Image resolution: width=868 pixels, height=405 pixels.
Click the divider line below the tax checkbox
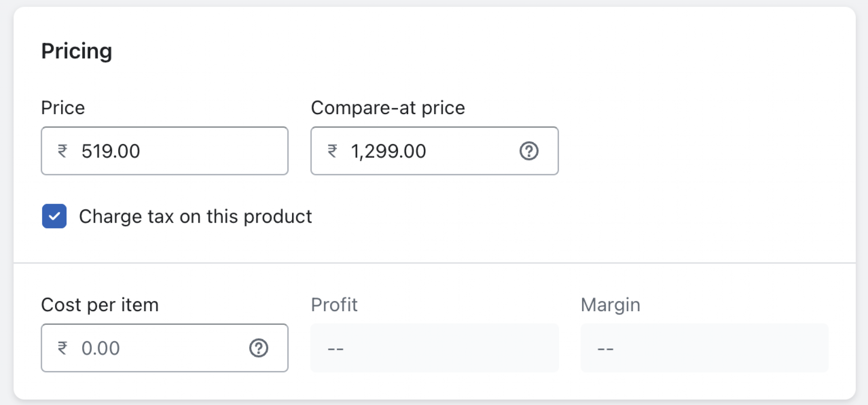coord(434,263)
